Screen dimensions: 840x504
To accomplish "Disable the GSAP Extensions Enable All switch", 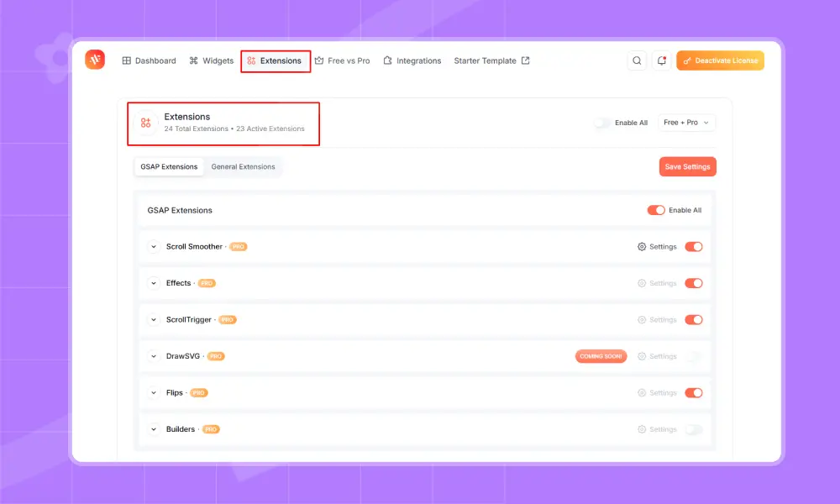I will pyautogui.click(x=655, y=210).
